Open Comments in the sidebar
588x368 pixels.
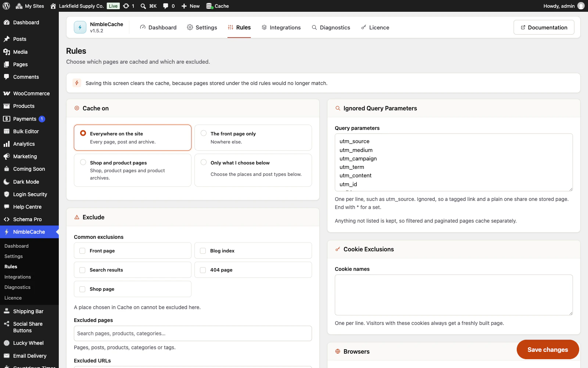tap(29, 77)
